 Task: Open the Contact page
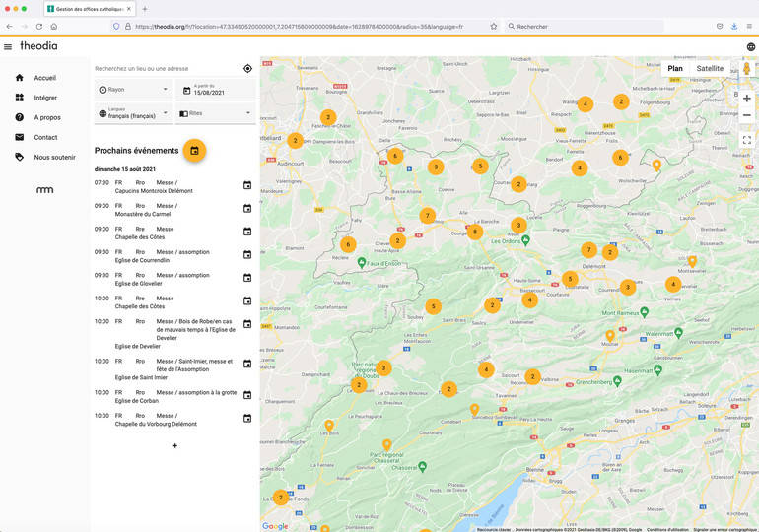45,137
